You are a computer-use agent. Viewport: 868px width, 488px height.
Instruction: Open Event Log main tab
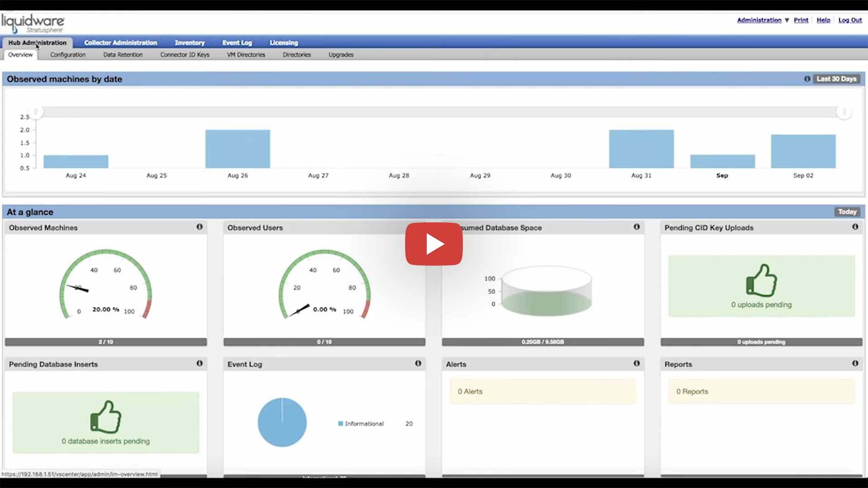click(x=237, y=42)
